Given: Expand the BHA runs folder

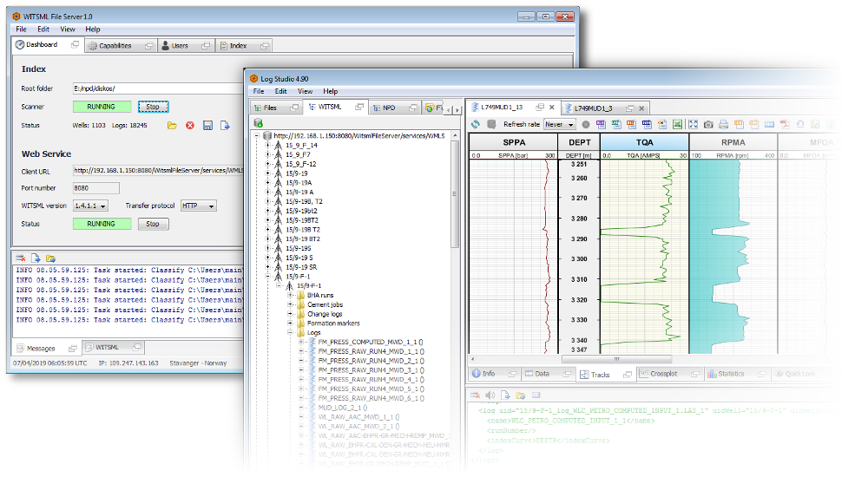Looking at the screenshot, I should click(x=290, y=295).
